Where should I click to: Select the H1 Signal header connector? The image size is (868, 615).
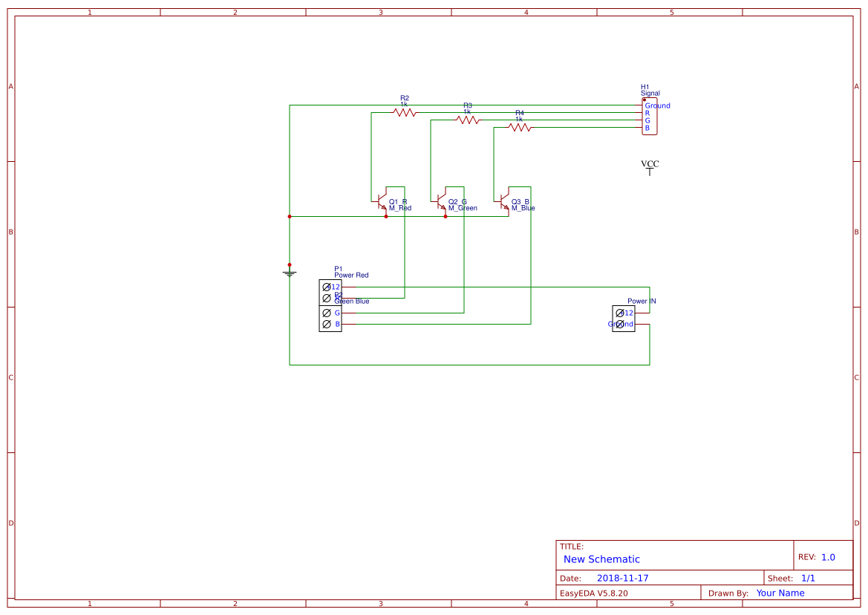pyautogui.click(x=650, y=116)
